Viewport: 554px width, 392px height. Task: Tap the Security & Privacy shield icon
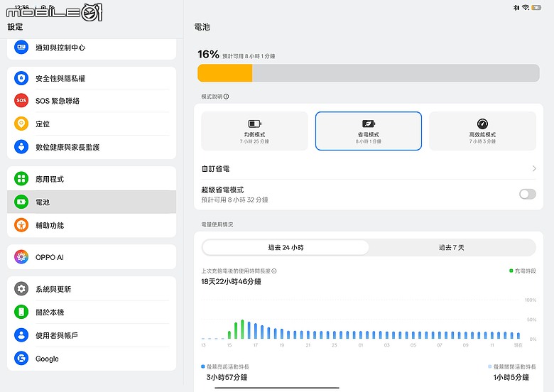21,77
